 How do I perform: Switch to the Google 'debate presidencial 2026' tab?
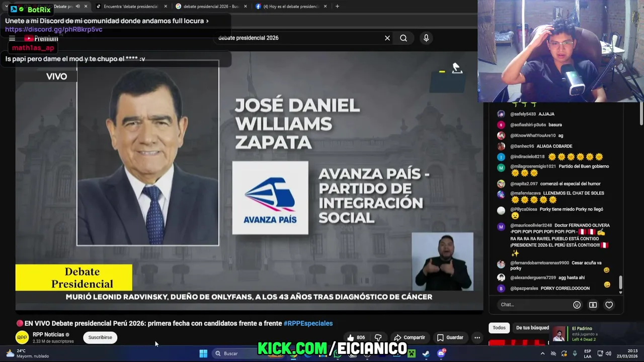tap(210, 7)
